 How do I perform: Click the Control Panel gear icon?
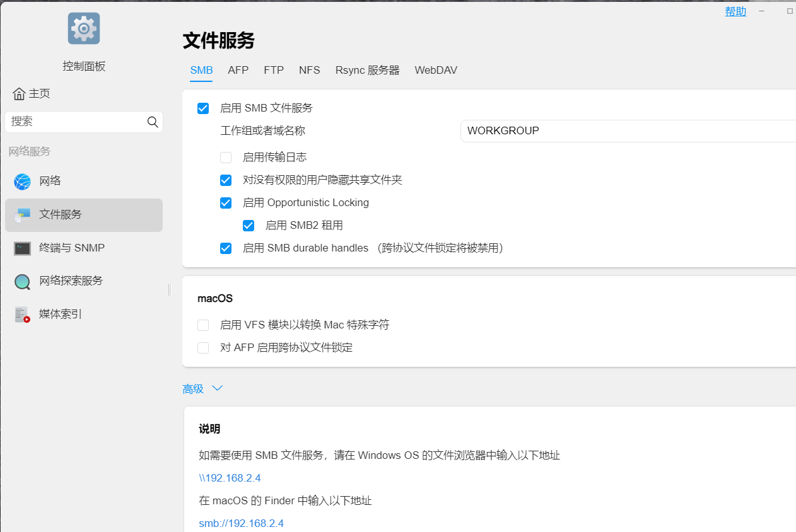[84, 28]
